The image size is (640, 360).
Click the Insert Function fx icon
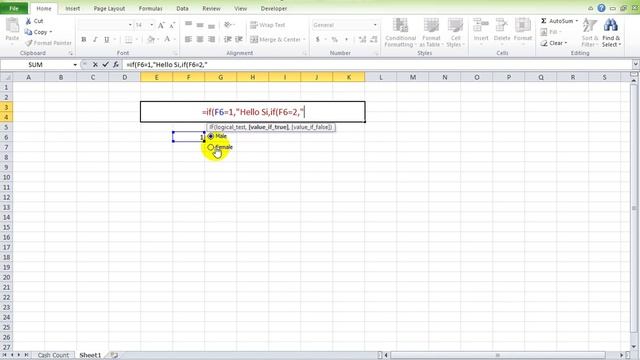coord(116,64)
